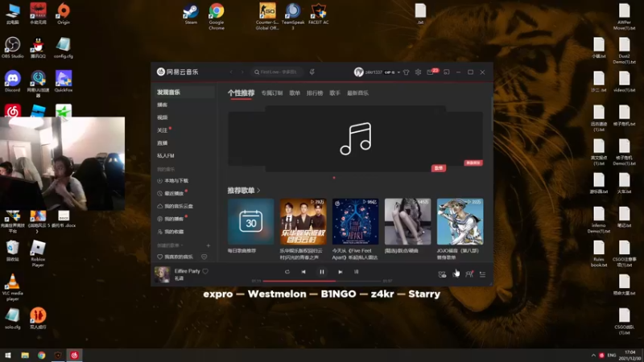Image resolution: width=644 pixels, height=362 pixels.
Task: Select TeamSpeak 3 desktop icon
Action: click(x=293, y=16)
